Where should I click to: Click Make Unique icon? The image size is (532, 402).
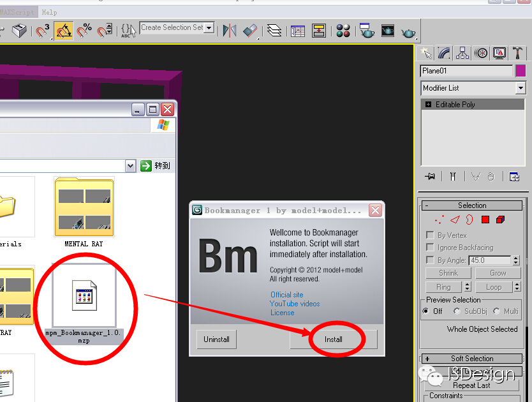point(476,177)
